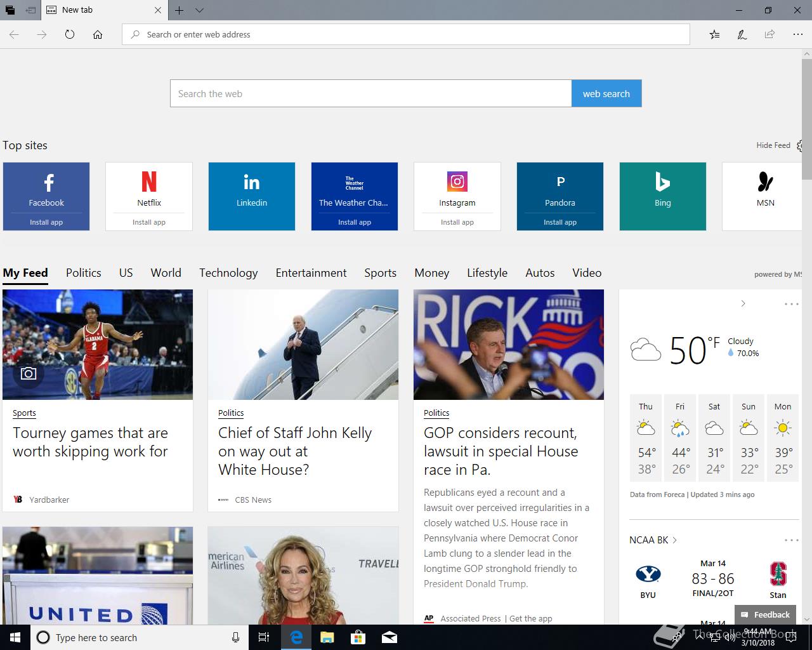Switch to the Lifestyle tab

coord(487,273)
